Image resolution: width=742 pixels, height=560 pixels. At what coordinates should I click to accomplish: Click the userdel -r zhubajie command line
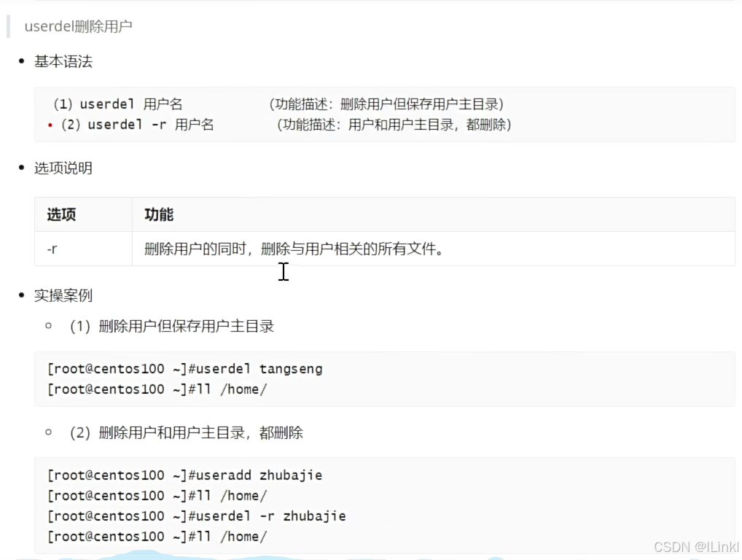[x=195, y=516]
